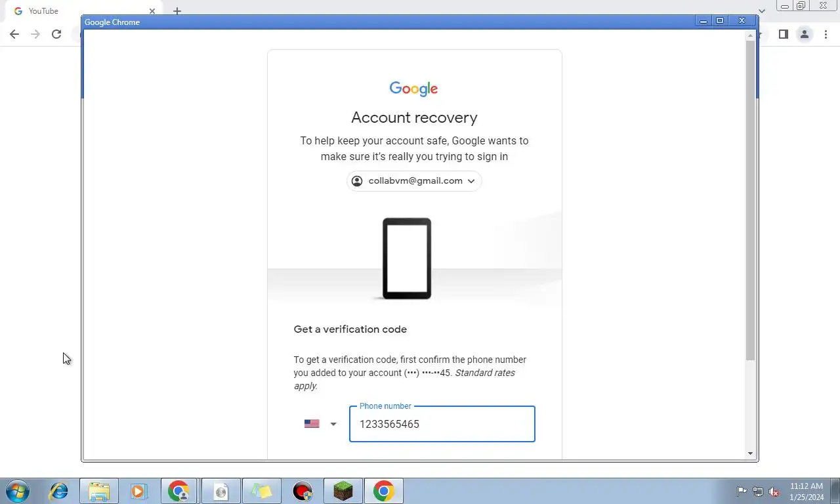The height and width of the screenshot is (504, 840).
Task: Maximize the Google Chrome popup window
Action: click(x=720, y=21)
